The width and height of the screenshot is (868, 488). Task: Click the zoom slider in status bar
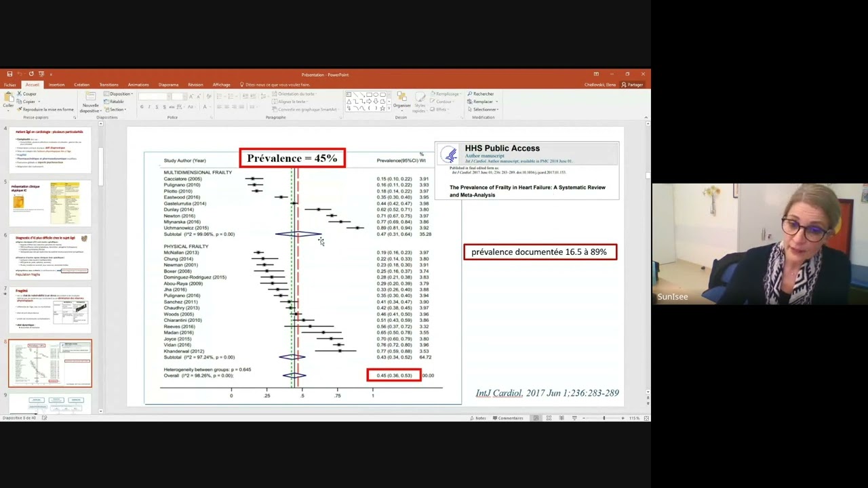pos(604,418)
